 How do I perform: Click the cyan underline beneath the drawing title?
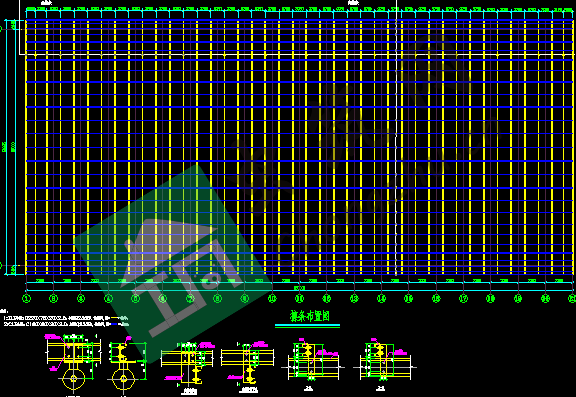pyautogui.click(x=307, y=325)
